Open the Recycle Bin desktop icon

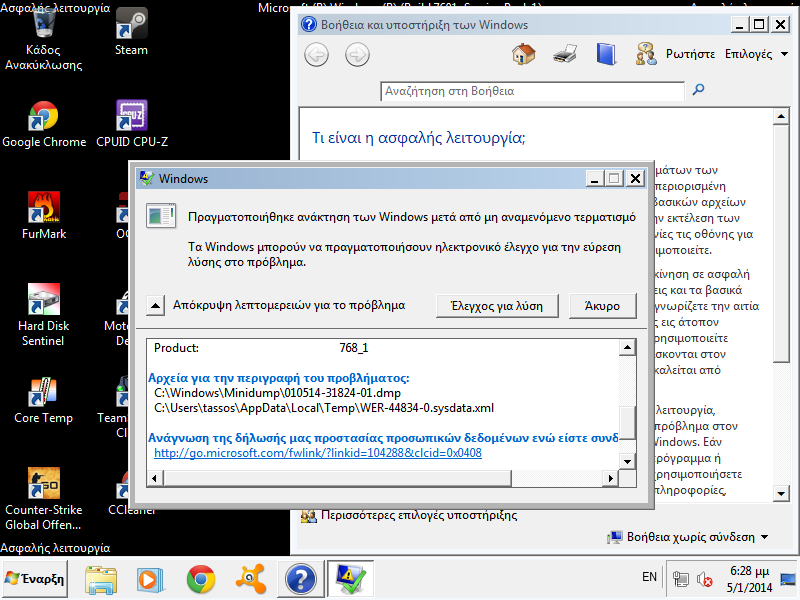click(43, 40)
